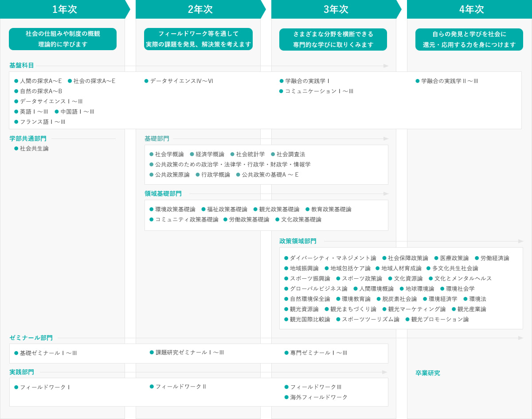The image size is (532, 419).
Task: Select the 脱炭素社会論 course
Action: pyautogui.click(x=399, y=299)
